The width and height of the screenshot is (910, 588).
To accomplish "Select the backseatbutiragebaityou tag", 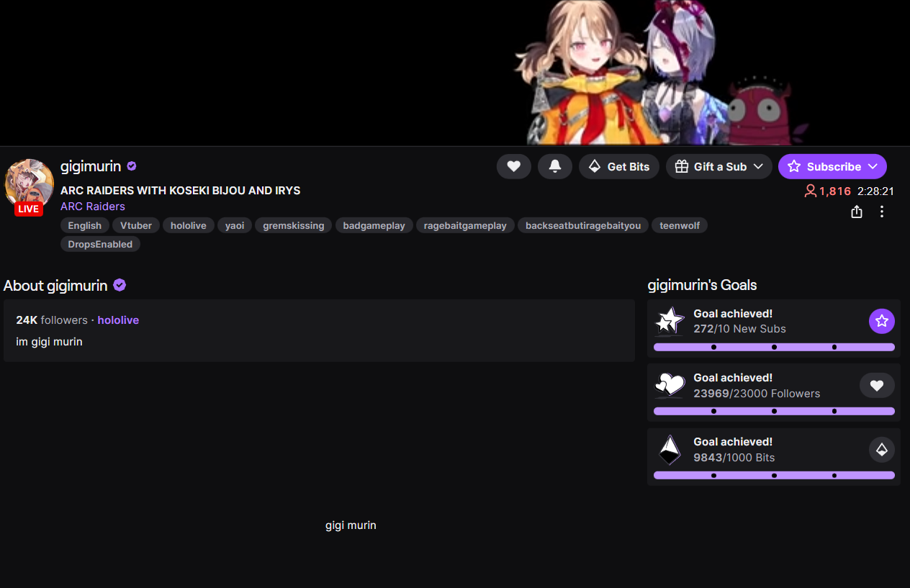I will pyautogui.click(x=583, y=225).
